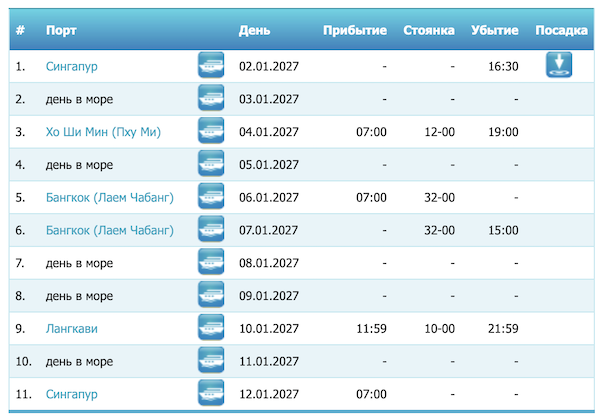Click the ship icon for Хо Ши Мин row
Image resolution: width=600 pixels, height=416 pixels.
(x=210, y=131)
